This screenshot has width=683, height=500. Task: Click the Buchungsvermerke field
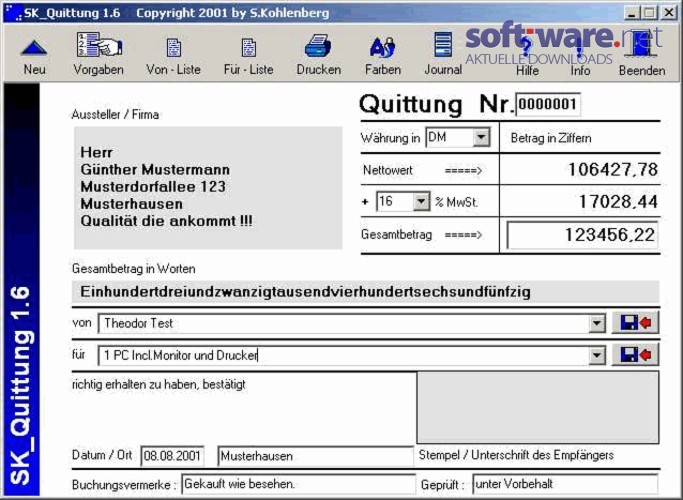pos(298,484)
